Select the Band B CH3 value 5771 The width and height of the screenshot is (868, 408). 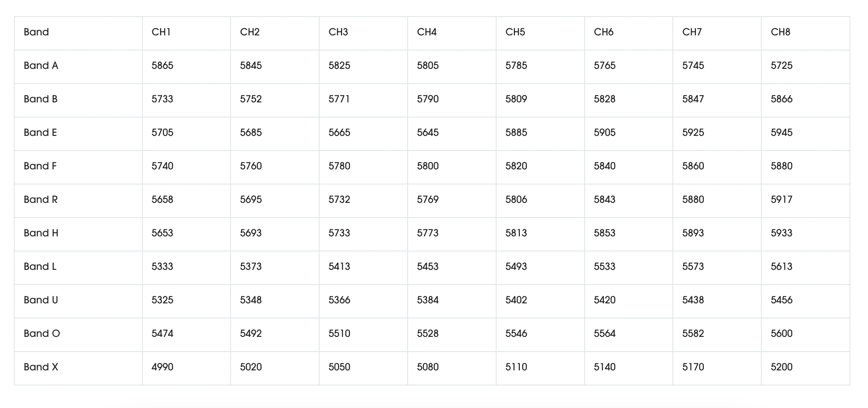pyautogui.click(x=339, y=99)
